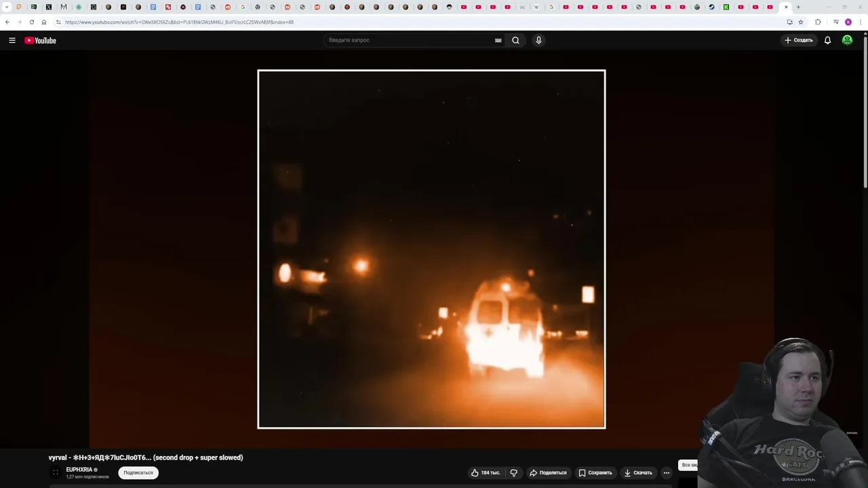Reload the current page
This screenshot has height=488, width=868.
click(x=32, y=22)
